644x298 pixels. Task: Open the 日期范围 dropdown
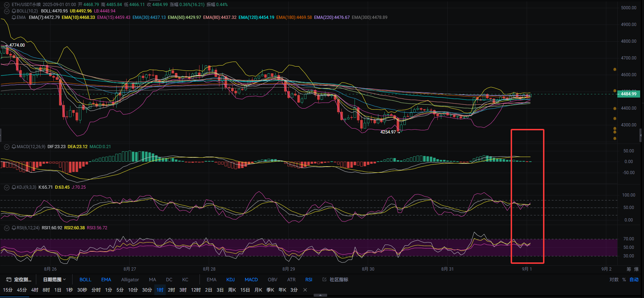point(54,279)
